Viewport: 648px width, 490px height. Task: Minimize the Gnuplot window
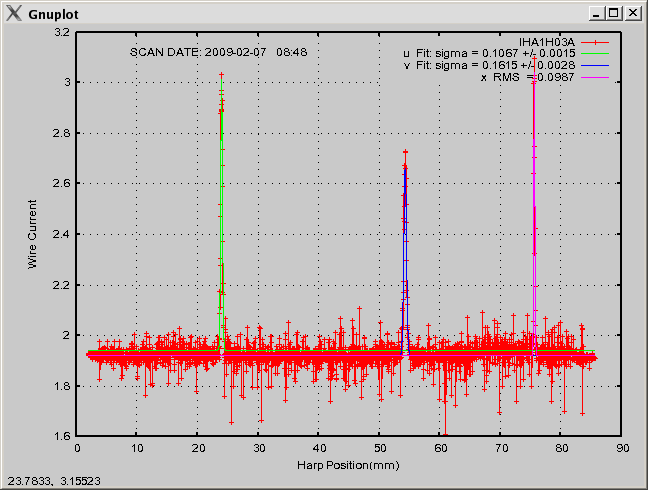596,14
